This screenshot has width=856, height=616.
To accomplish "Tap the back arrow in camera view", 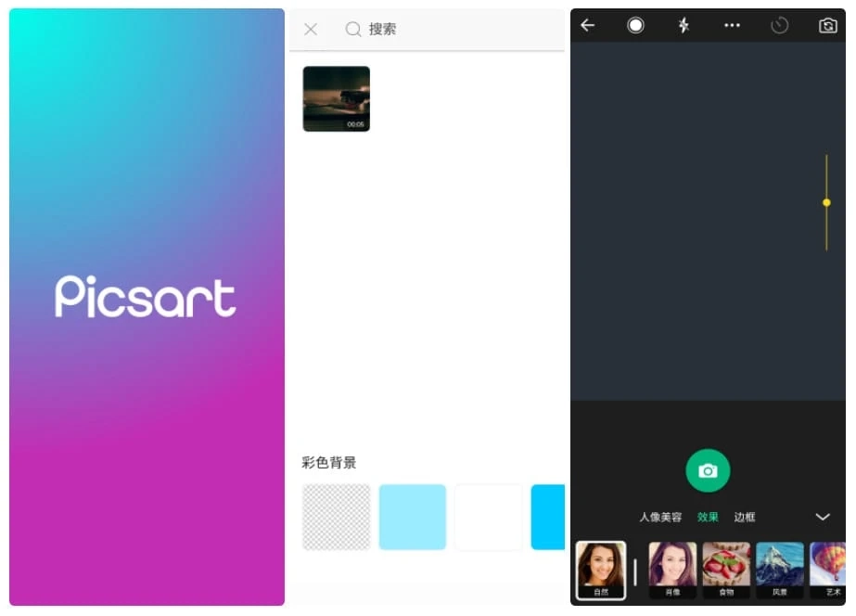I will pyautogui.click(x=587, y=26).
